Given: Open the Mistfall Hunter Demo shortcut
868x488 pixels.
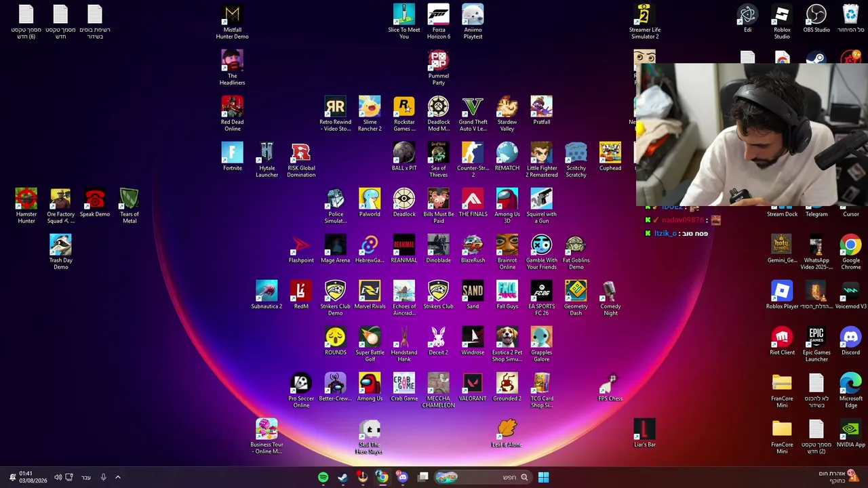Looking at the screenshot, I should pos(232,22).
